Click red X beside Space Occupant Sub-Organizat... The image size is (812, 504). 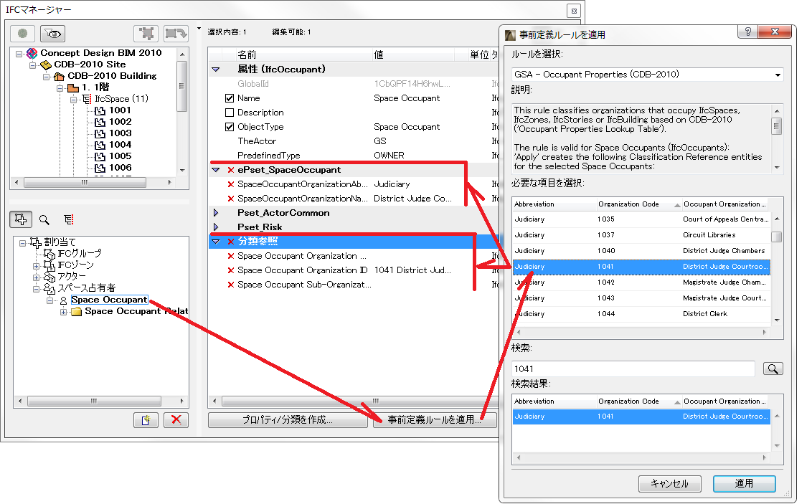231,285
